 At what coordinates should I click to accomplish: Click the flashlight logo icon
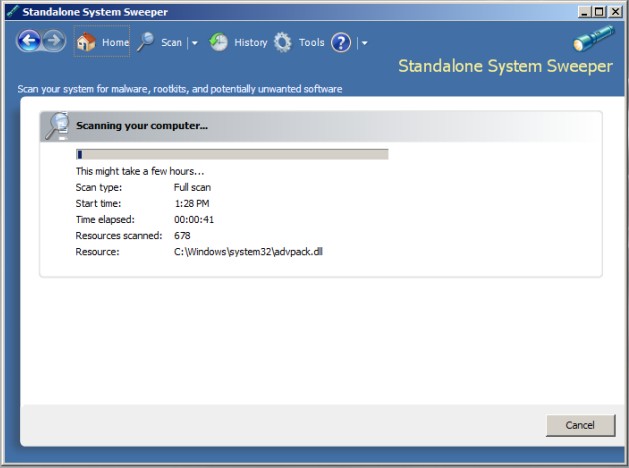[x=594, y=39]
